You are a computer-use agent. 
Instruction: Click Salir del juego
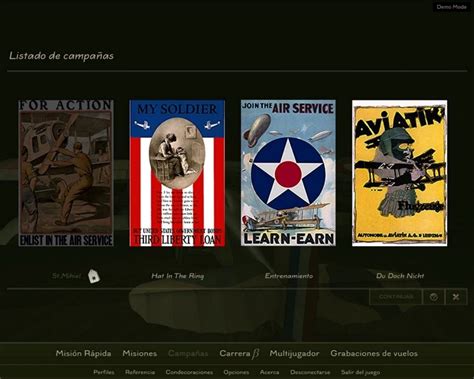click(360, 372)
